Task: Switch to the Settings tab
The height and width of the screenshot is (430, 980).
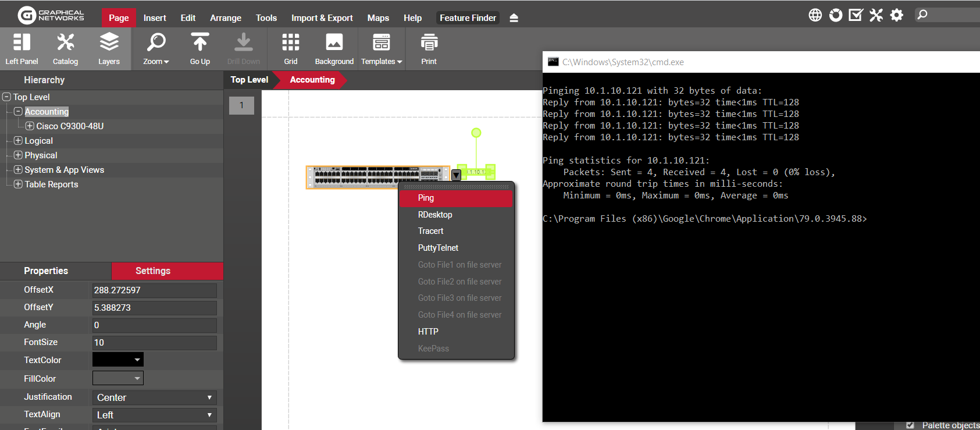Action: tap(153, 271)
